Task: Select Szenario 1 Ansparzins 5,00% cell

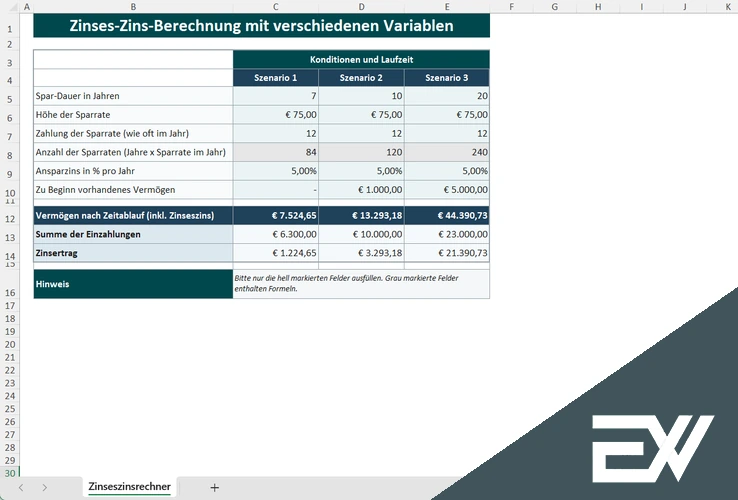Action: click(x=276, y=171)
